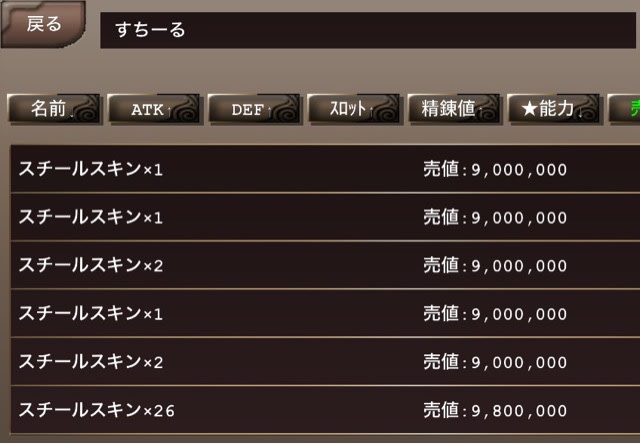Sort items by スロット count
The width and height of the screenshot is (640, 444).
353,109
